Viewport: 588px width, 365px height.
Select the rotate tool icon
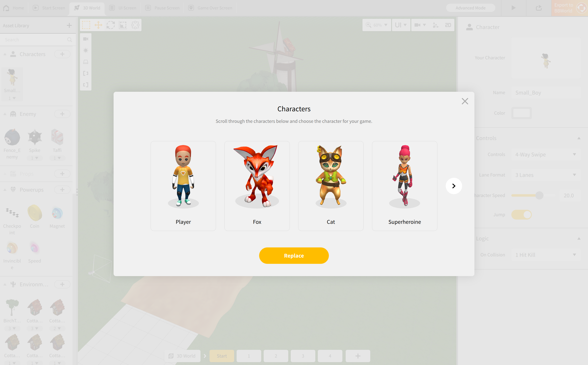click(x=111, y=25)
